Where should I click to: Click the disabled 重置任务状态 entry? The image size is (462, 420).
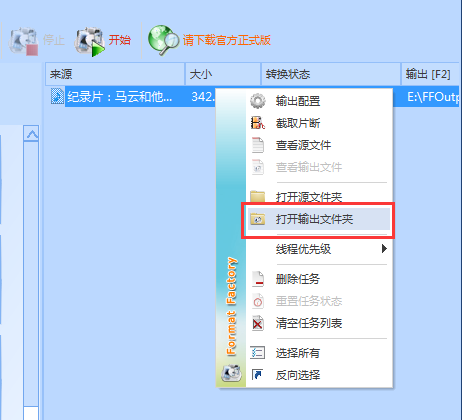pos(319,301)
